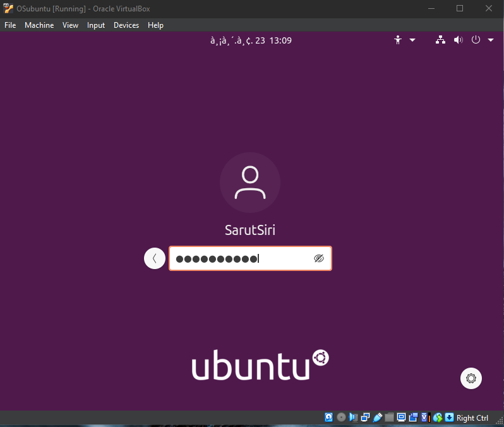
Task: Click the password input field
Action: pyautogui.click(x=240, y=259)
